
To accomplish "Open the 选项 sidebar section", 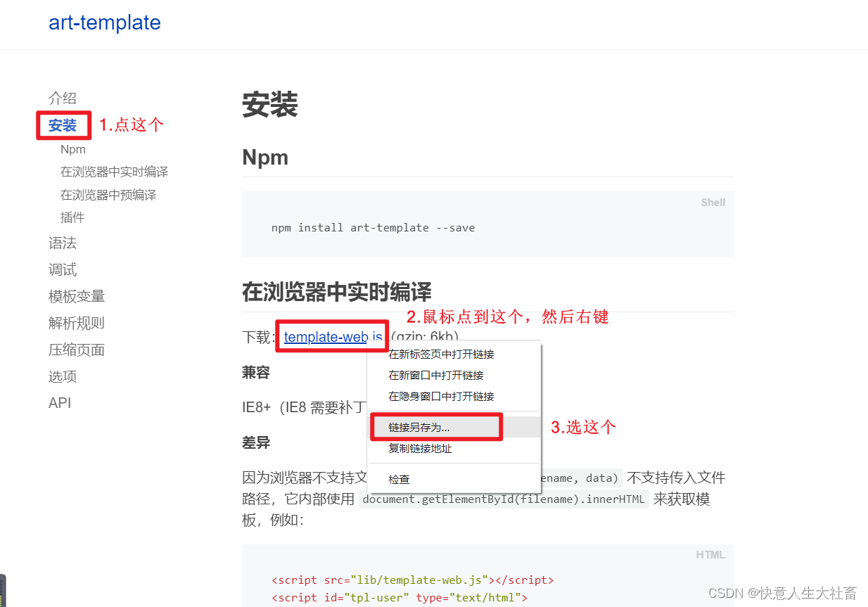I will [63, 377].
